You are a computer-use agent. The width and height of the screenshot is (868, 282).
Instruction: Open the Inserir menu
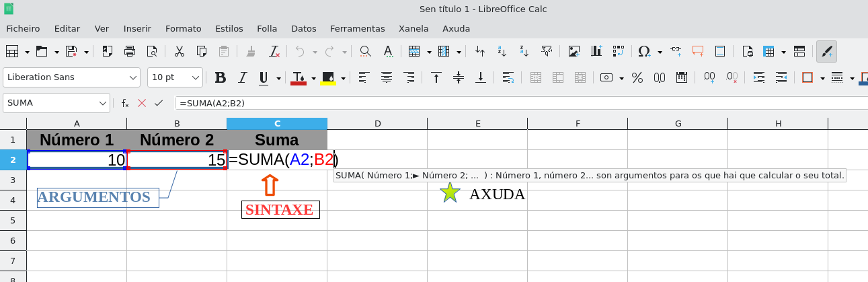pyautogui.click(x=137, y=28)
